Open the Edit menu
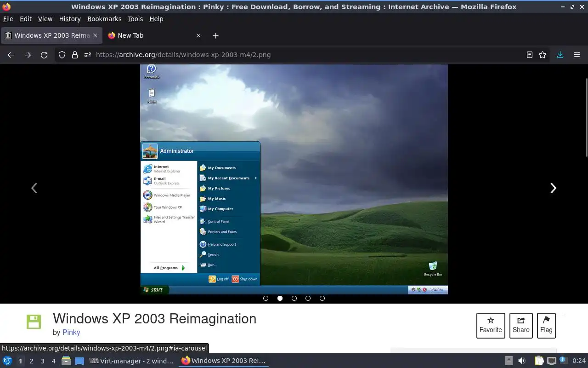Image resolution: width=588 pixels, height=368 pixels. point(26,19)
